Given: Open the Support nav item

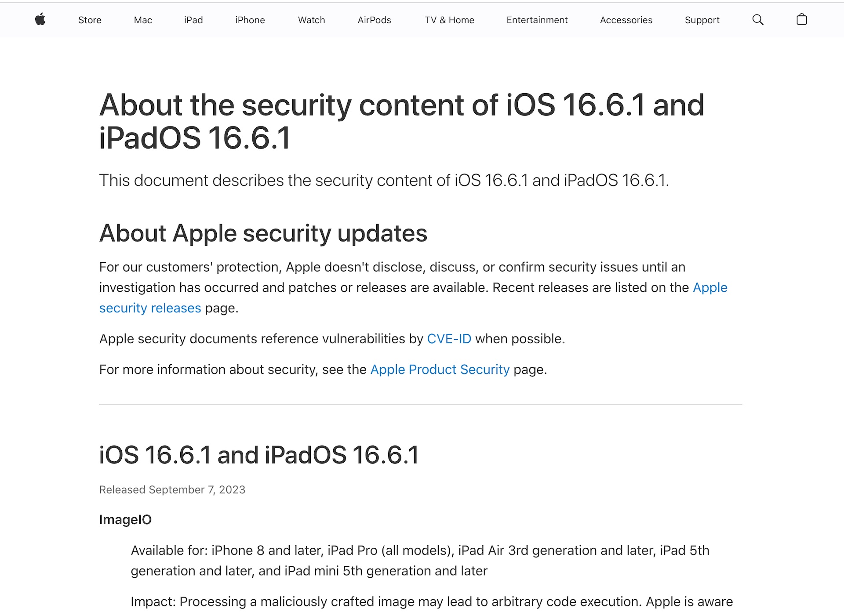Looking at the screenshot, I should (702, 20).
